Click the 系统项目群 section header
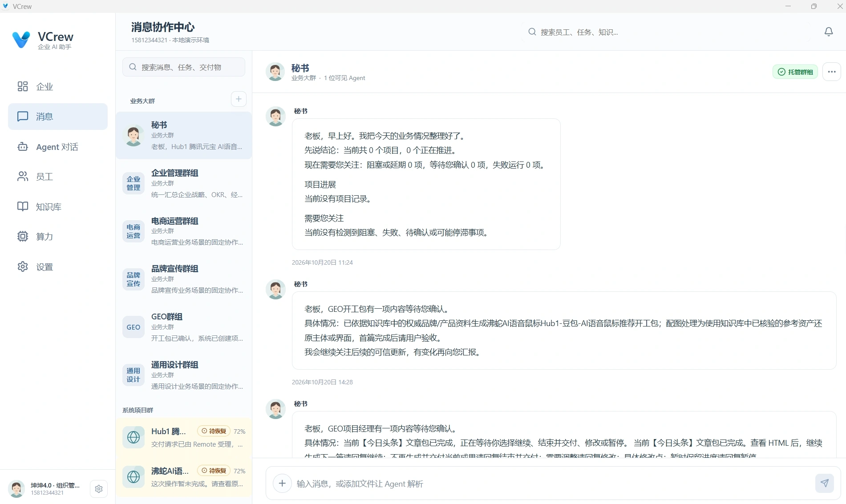The width and height of the screenshot is (846, 504). point(138,410)
